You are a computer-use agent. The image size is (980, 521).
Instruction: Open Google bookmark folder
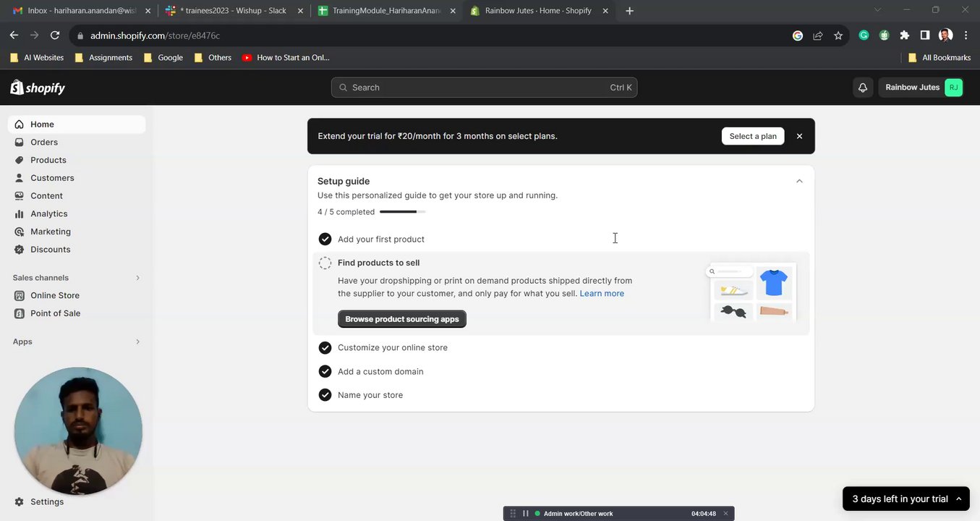pyautogui.click(x=163, y=58)
